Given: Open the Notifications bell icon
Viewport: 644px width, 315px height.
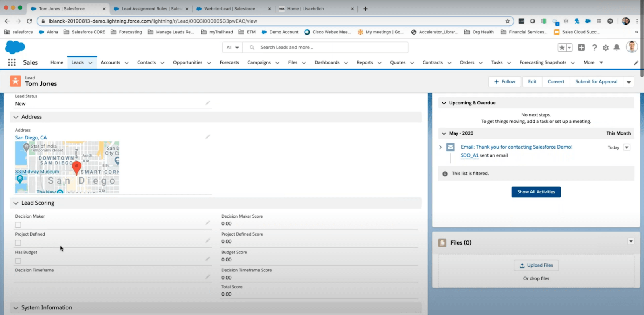Looking at the screenshot, I should pyautogui.click(x=617, y=48).
